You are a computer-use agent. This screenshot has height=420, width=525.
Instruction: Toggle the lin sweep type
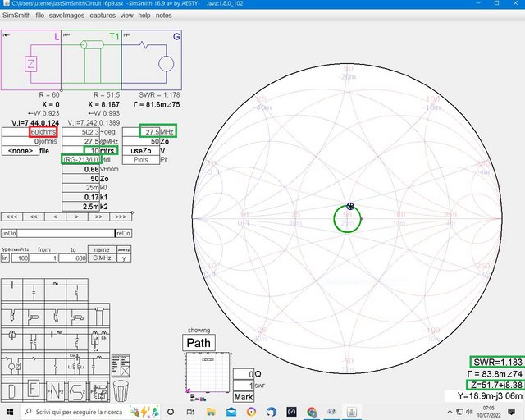tap(6, 258)
